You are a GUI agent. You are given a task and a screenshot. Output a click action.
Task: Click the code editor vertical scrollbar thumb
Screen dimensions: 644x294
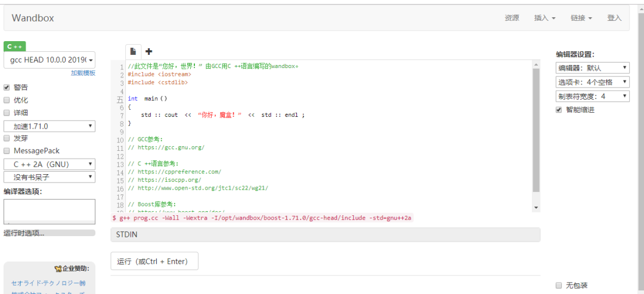coord(535,130)
